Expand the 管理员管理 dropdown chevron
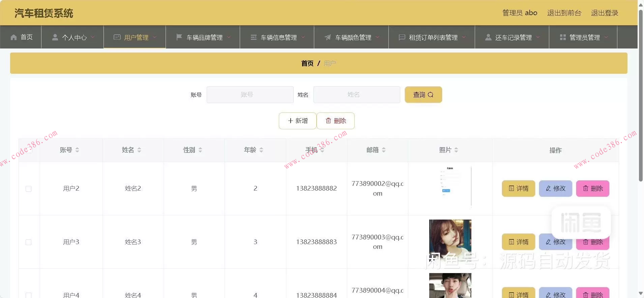Screen dimensions: 644x298 [x=606, y=37]
